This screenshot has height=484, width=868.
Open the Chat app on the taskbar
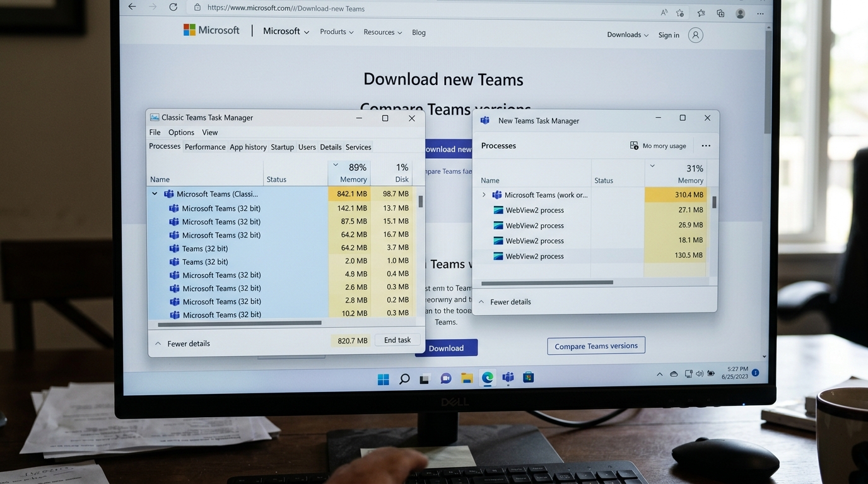coord(446,378)
